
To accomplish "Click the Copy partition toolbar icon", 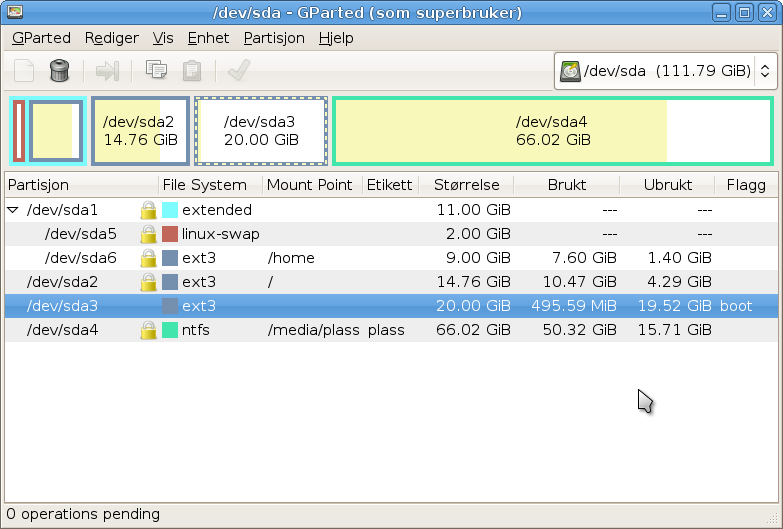I will [156, 69].
